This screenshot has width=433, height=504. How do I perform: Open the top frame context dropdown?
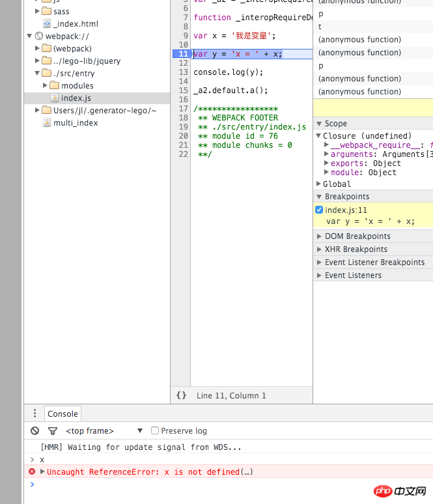click(x=104, y=430)
